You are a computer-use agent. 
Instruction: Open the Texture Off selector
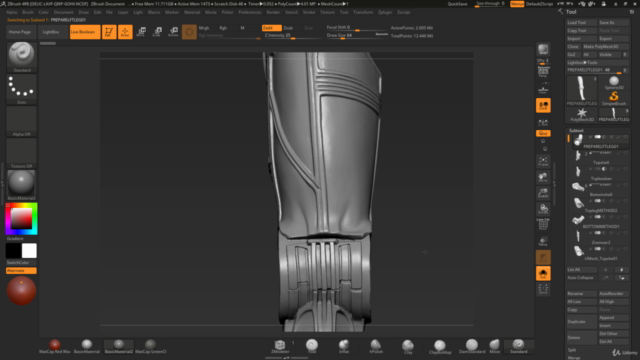22,153
